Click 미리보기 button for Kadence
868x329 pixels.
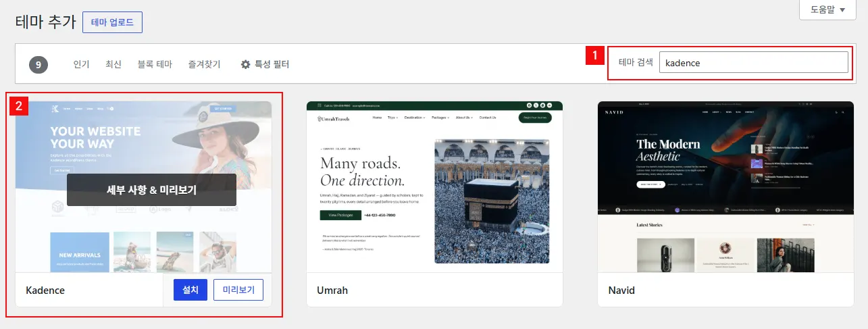238,290
